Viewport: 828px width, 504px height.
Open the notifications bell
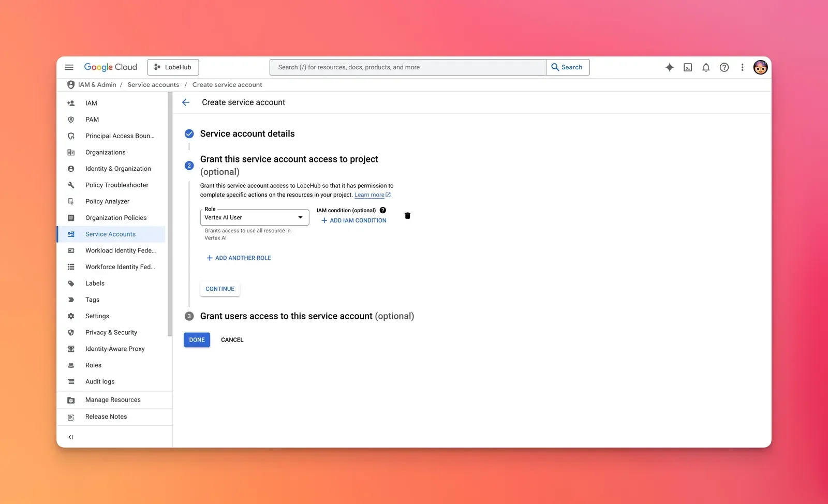click(x=706, y=67)
